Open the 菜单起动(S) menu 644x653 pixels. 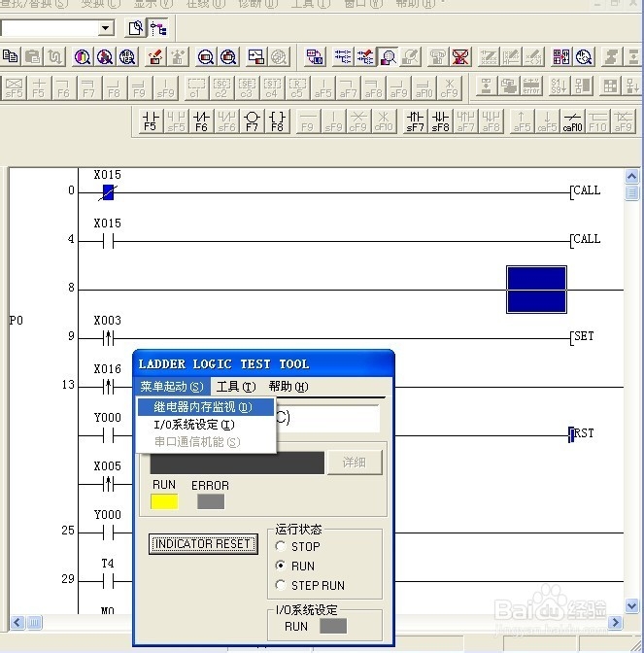(172, 387)
